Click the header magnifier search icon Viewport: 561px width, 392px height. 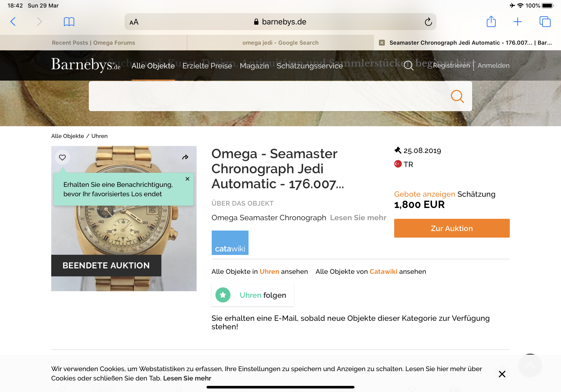(408, 66)
